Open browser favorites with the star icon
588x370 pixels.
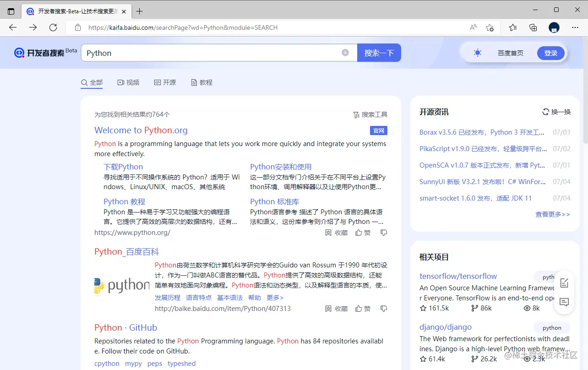(x=512, y=27)
